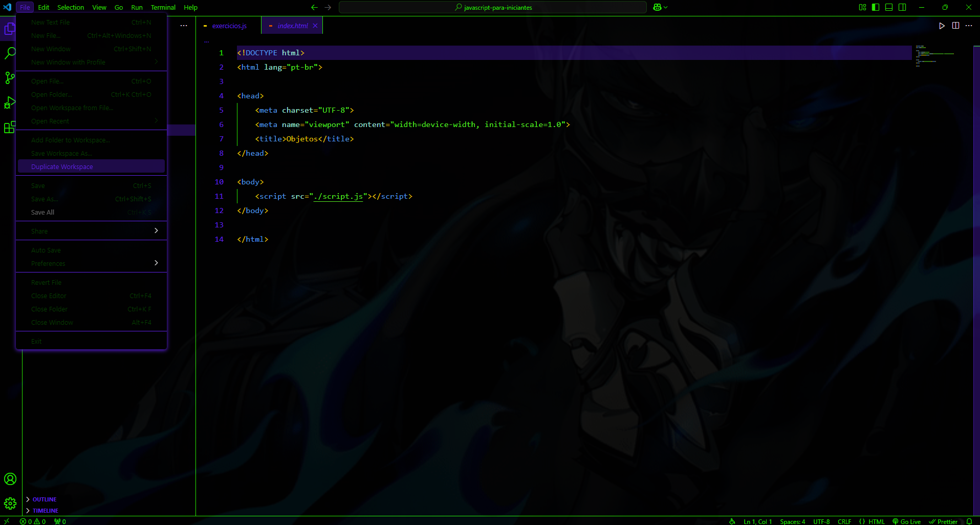Select Open Folder... menu entry
The height and width of the screenshot is (525, 980).
(92, 94)
